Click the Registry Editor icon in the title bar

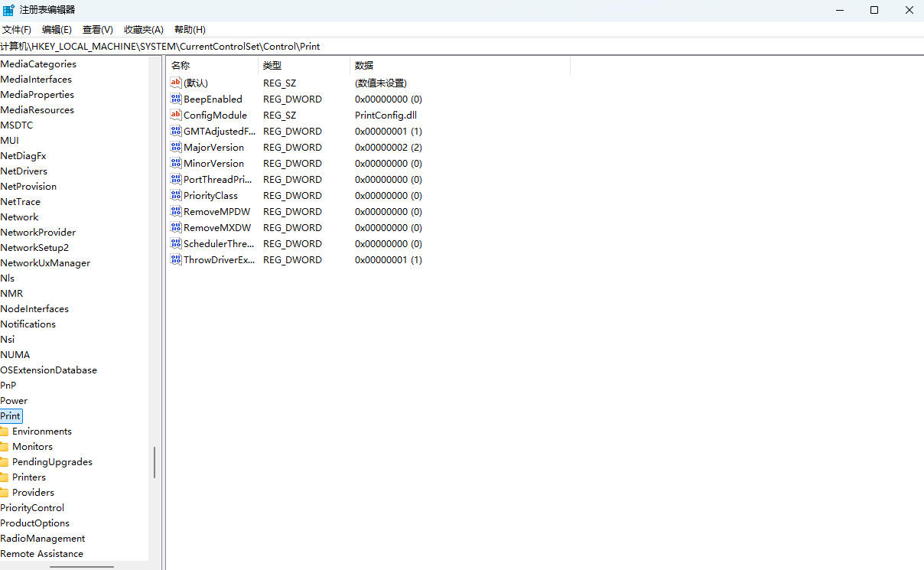[8, 9]
